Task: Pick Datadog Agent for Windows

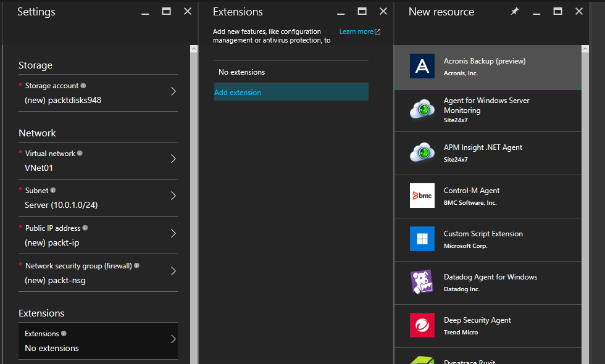Action: (x=488, y=283)
